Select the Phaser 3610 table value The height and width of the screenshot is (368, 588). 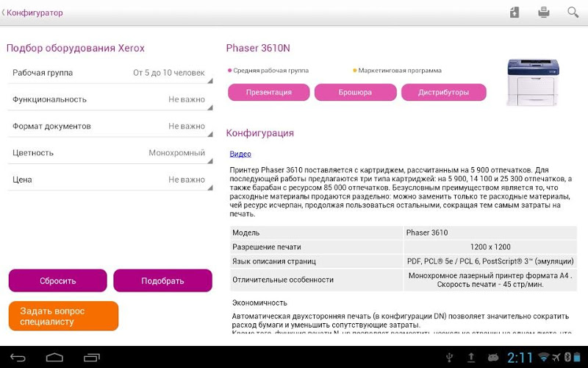(x=490, y=233)
